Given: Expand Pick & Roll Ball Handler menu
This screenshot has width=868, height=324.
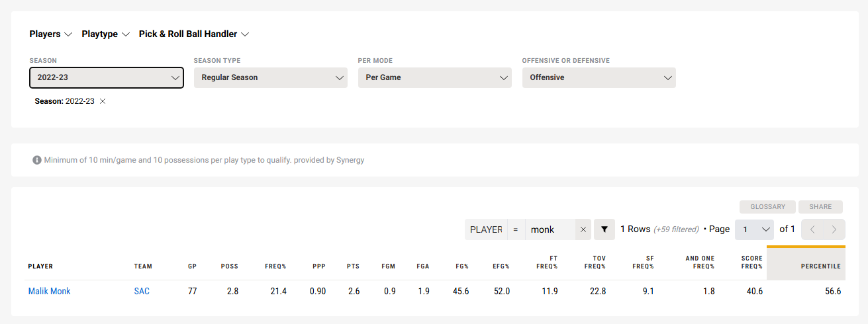Looking at the screenshot, I should (x=193, y=34).
